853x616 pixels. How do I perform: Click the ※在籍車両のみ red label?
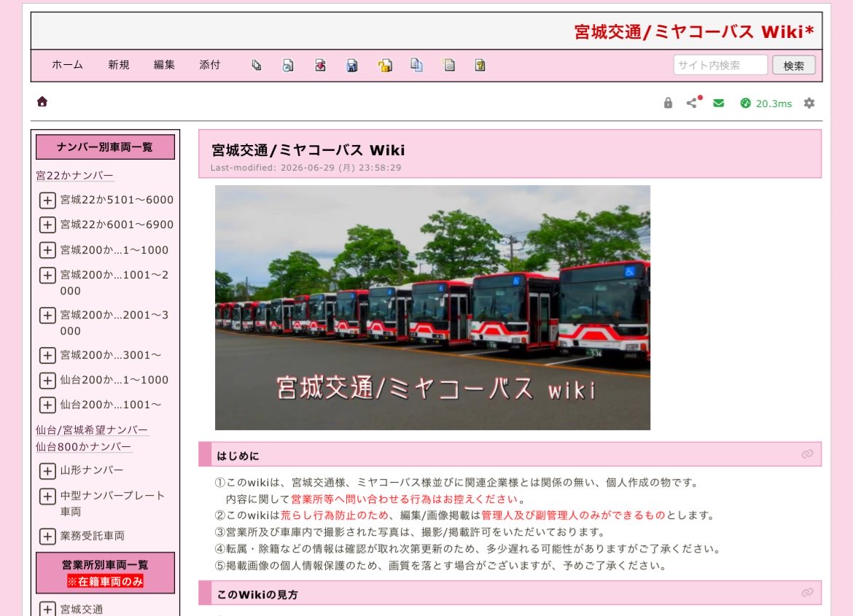tap(105, 581)
